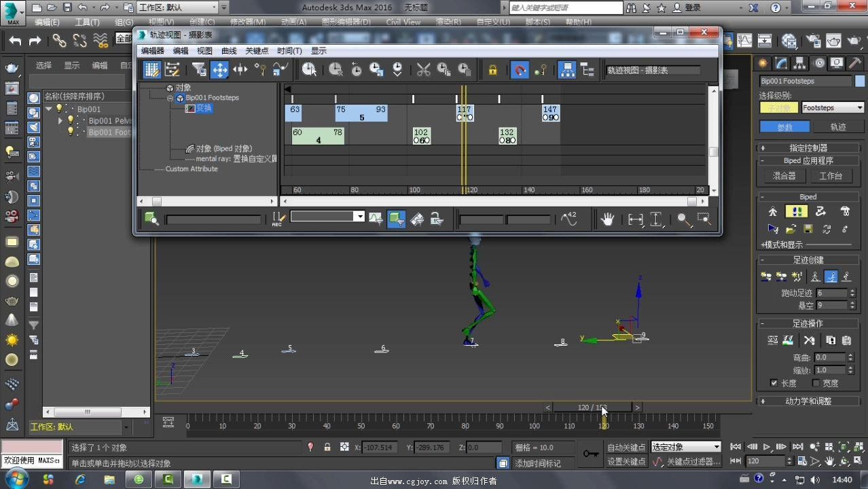Click the scissors cut icon in Track View
This screenshot has width=868, height=489.
(424, 69)
